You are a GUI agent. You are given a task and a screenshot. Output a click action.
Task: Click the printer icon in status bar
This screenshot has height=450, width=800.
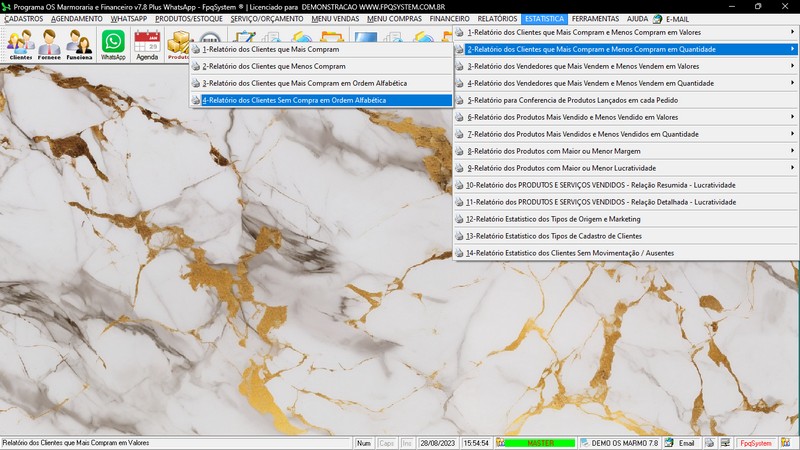point(708,442)
